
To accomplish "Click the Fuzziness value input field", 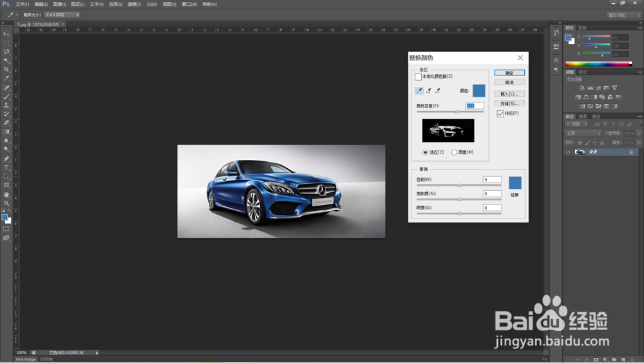I will point(475,106).
